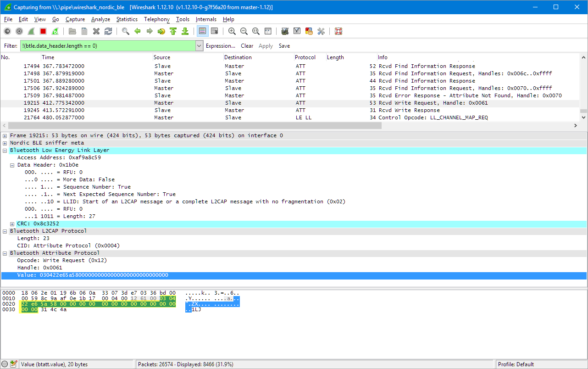Open the display filter history dropdown
The height and width of the screenshot is (369, 588).
point(199,46)
